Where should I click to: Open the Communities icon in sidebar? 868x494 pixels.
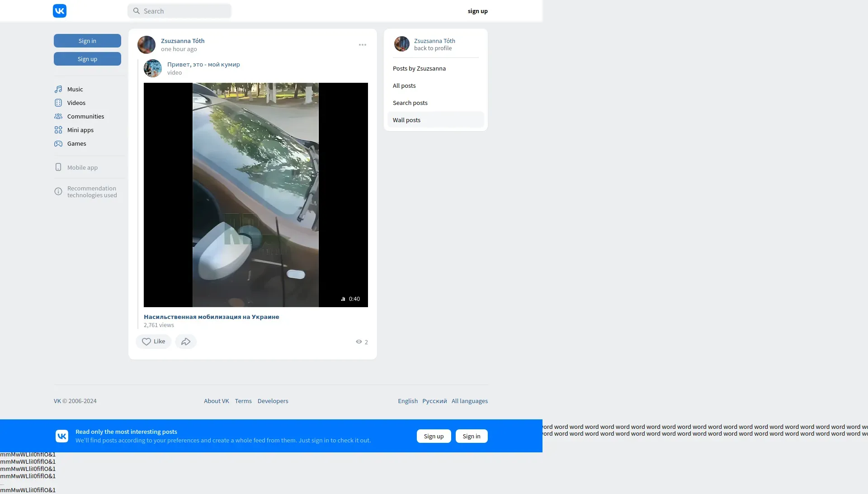click(58, 116)
